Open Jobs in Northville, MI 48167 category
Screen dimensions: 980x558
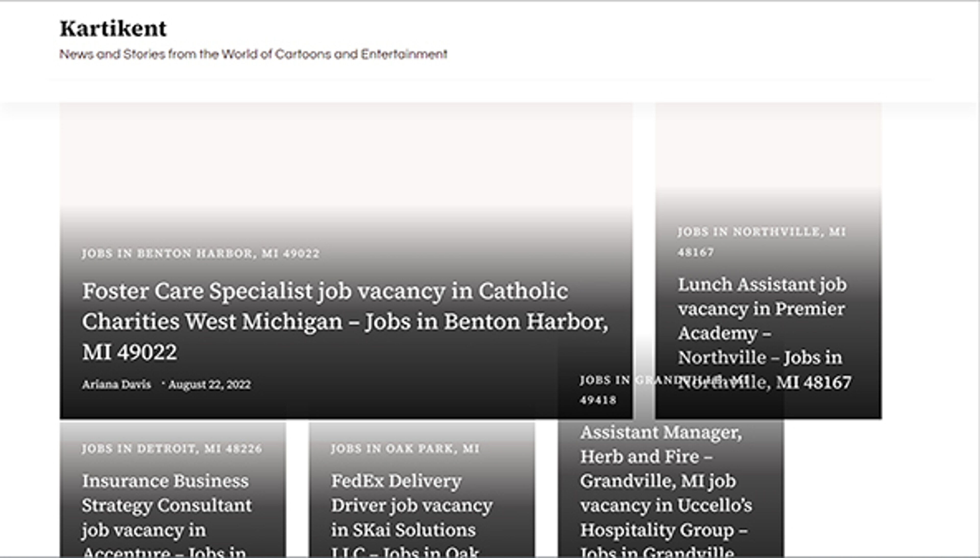(x=761, y=232)
